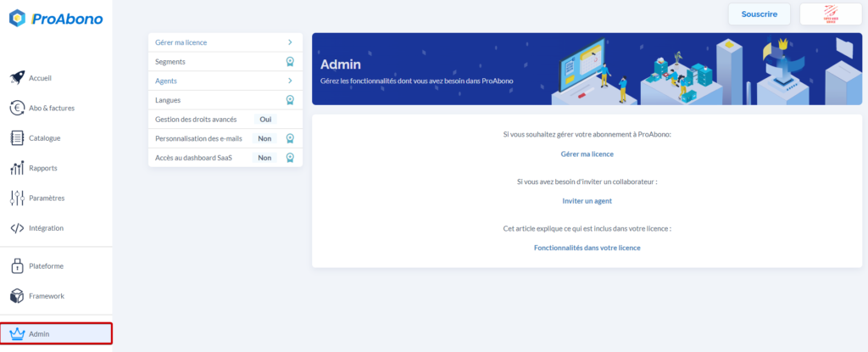
Task: Toggle the Non value for Personnalisation des e-mails
Action: coord(264,138)
